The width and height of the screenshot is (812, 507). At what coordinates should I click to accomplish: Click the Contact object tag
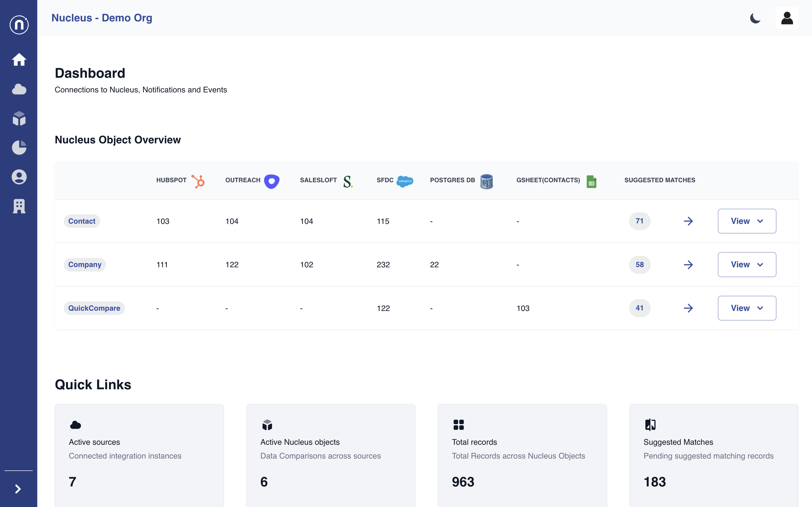pyautogui.click(x=81, y=221)
